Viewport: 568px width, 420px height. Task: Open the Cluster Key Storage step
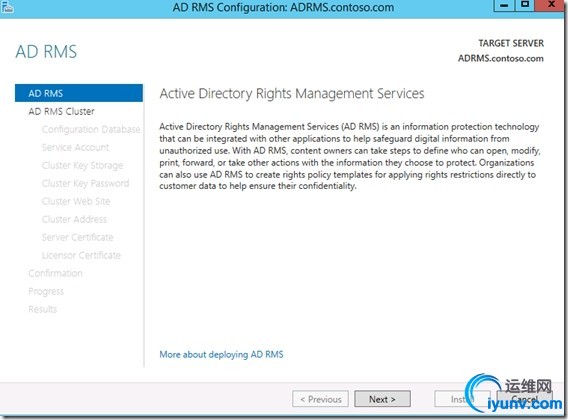click(82, 165)
